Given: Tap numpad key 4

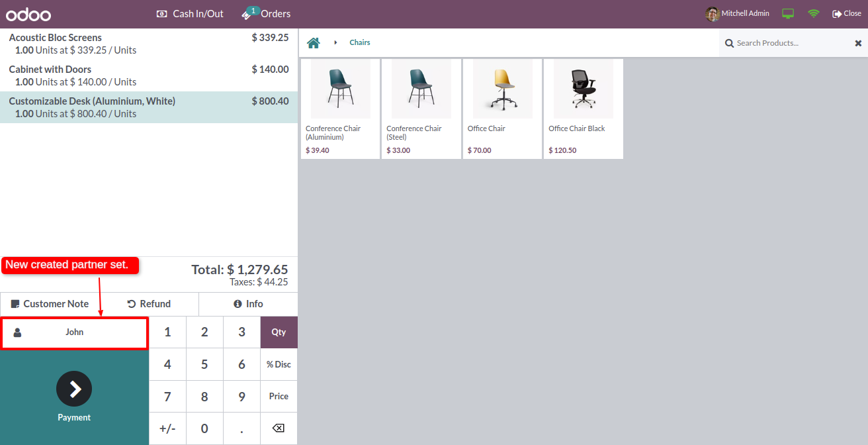Looking at the screenshot, I should [167, 364].
